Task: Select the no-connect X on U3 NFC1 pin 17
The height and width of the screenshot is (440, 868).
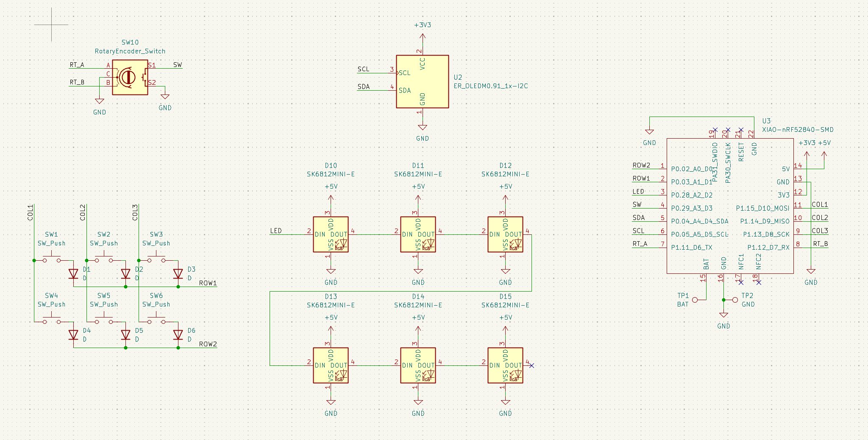Action: pyautogui.click(x=741, y=282)
